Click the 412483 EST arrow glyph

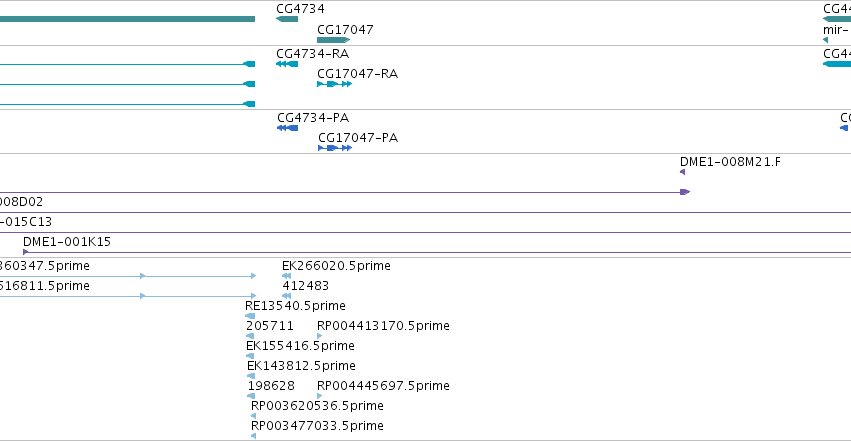pyautogui.click(x=287, y=296)
